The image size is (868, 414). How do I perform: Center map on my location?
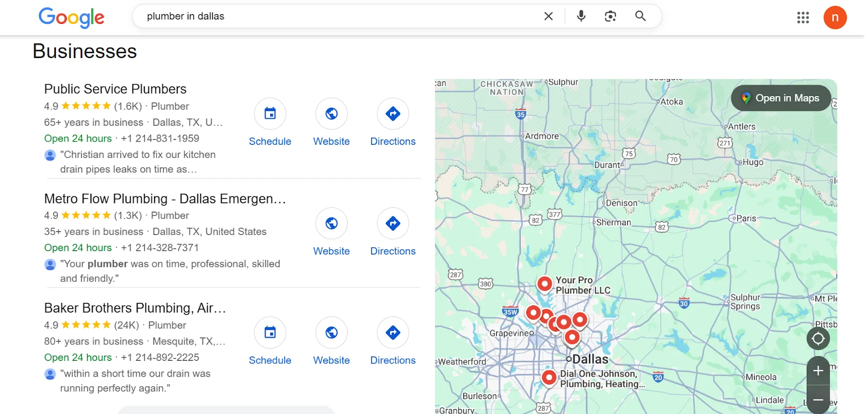click(x=818, y=339)
